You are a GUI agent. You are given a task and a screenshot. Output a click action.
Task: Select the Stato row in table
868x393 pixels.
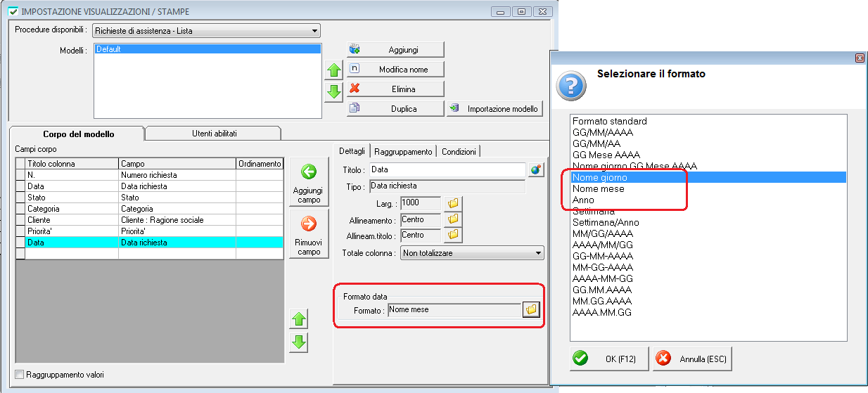tap(149, 198)
